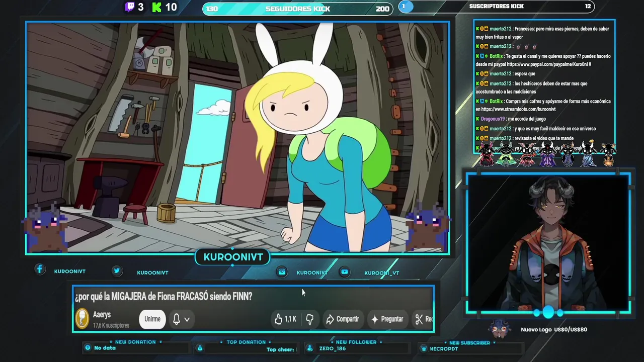Screen dimensions: 644x362
Task: Click the BotRix chat message about cofres
Action: (543, 105)
